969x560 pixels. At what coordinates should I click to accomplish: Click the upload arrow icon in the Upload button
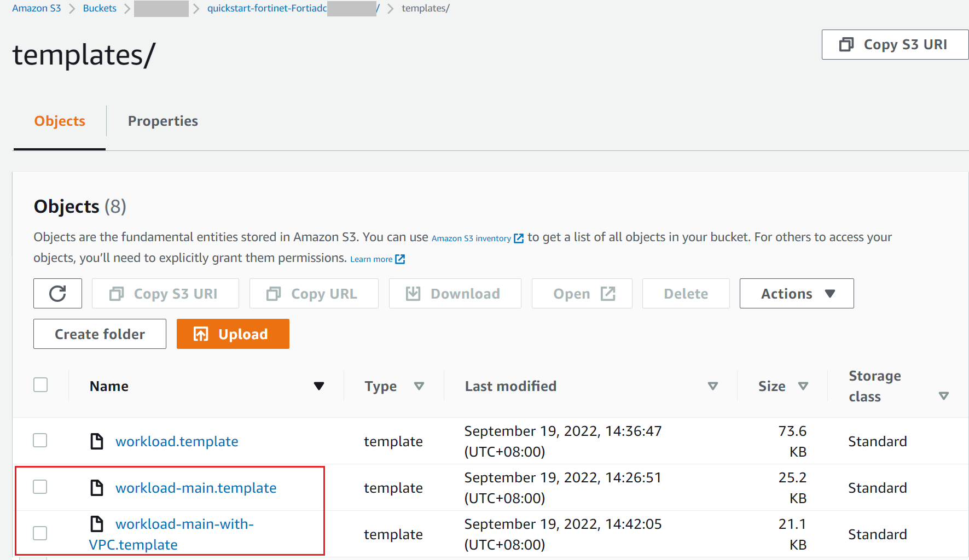[201, 334]
